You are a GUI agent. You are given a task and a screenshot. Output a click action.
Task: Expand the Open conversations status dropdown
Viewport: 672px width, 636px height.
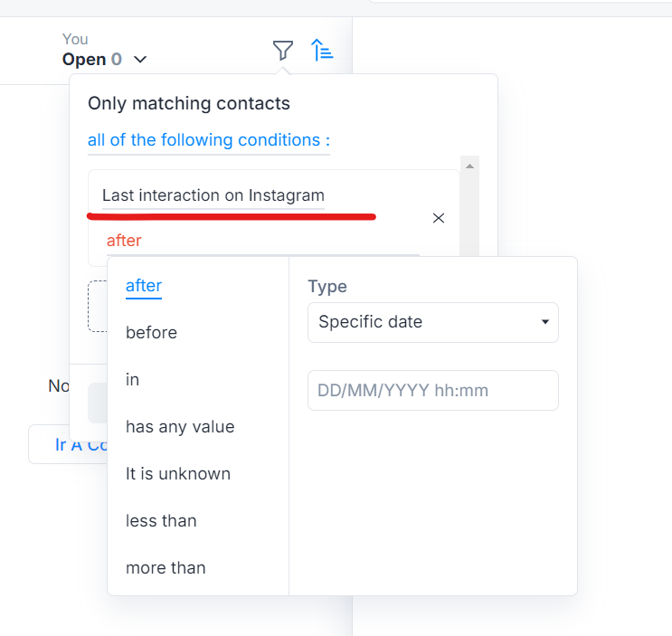pos(140,60)
